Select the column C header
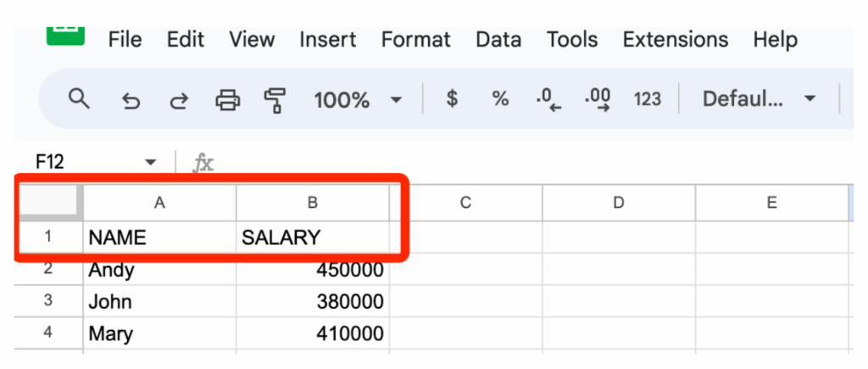This screenshot has width=868, height=369. coord(465,203)
